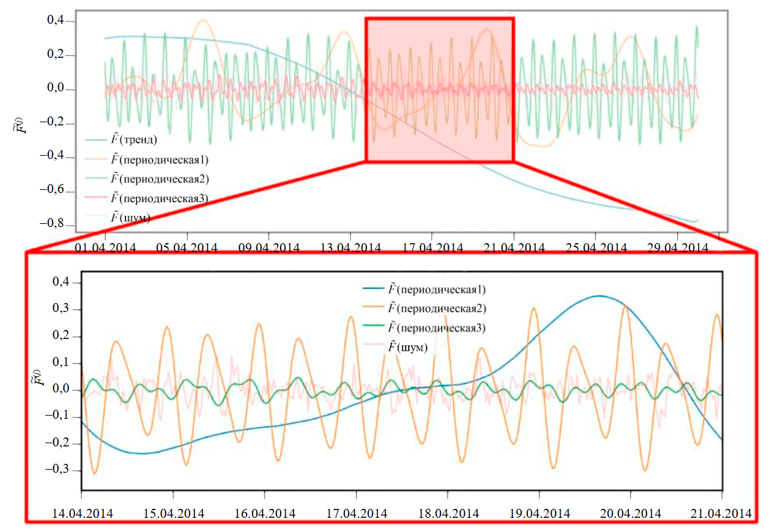Image resolution: width=770 pixels, height=532 pixels.
Task: Click the 09.04.2014 date on upper axis
Action: pos(268,247)
